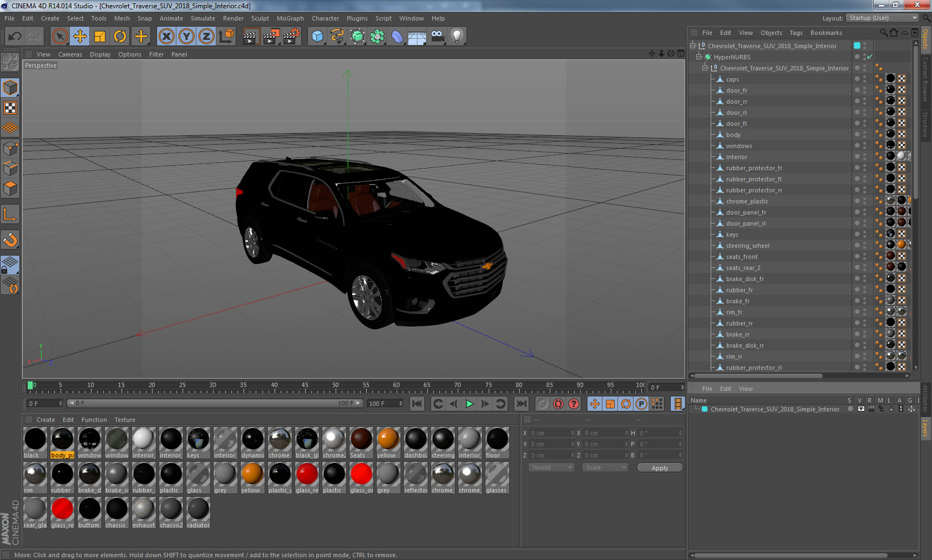The width and height of the screenshot is (932, 560).
Task: Open the Plugins menu
Action: click(x=357, y=18)
